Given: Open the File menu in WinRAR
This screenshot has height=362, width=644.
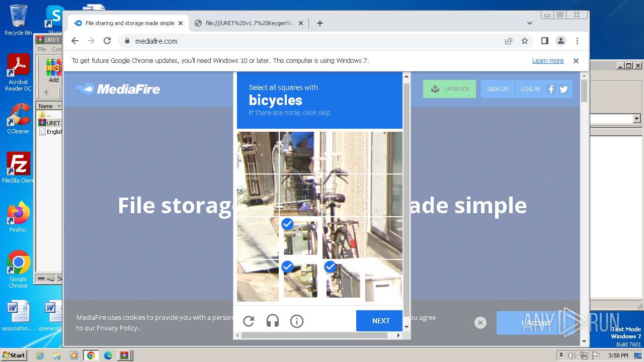Looking at the screenshot, I should pyautogui.click(x=42, y=49).
